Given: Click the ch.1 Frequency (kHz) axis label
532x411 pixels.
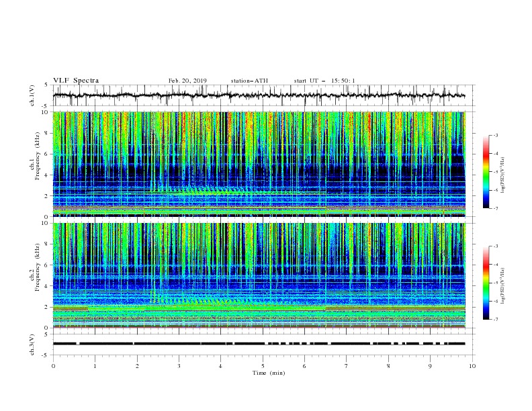Looking at the screenshot, I should pyautogui.click(x=35, y=164).
